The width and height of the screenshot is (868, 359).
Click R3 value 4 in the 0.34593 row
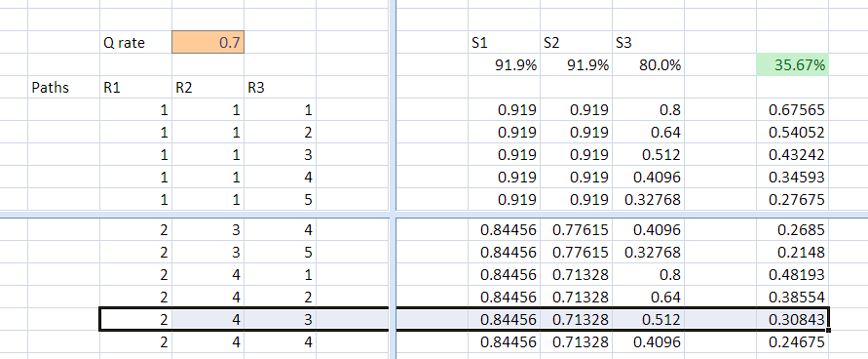click(281, 178)
